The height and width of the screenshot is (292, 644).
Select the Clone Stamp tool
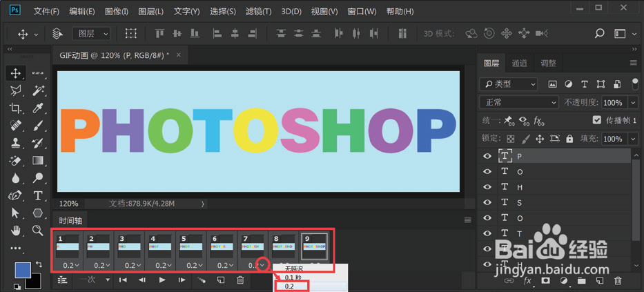(x=16, y=143)
